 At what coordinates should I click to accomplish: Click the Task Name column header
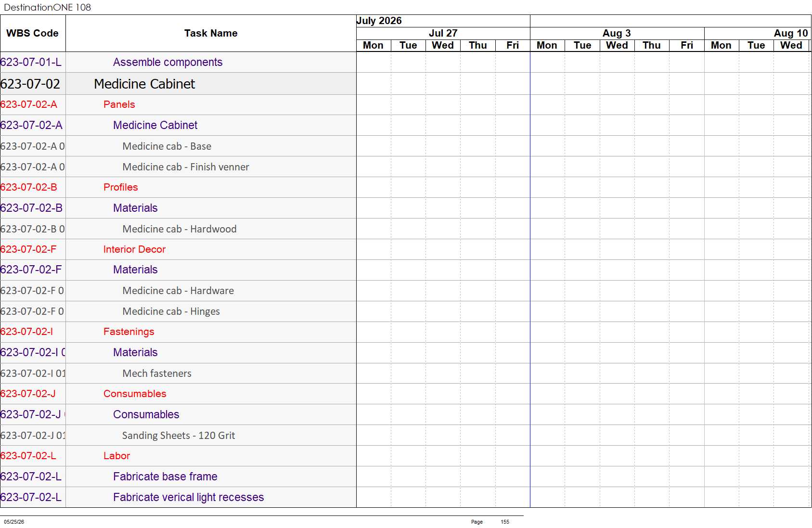pos(211,33)
